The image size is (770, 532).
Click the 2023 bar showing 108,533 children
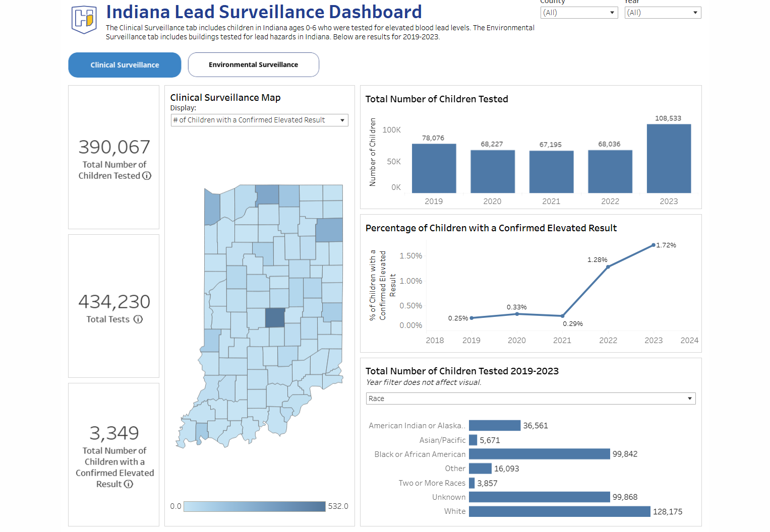[x=669, y=159]
